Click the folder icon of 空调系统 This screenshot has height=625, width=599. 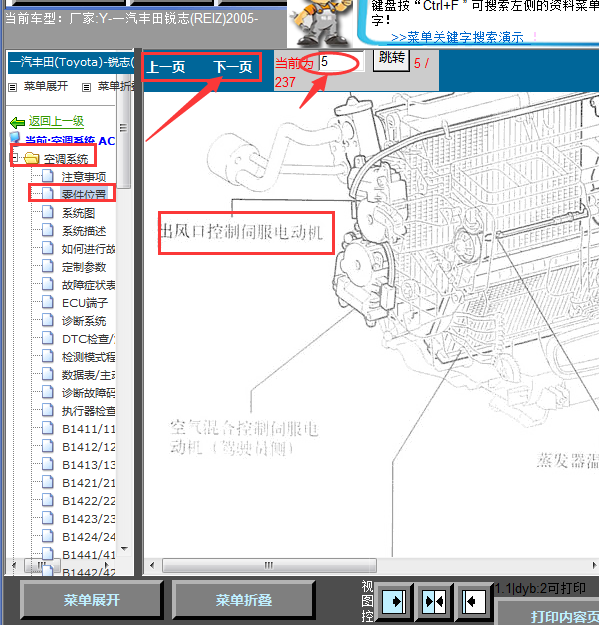pyautogui.click(x=31, y=158)
